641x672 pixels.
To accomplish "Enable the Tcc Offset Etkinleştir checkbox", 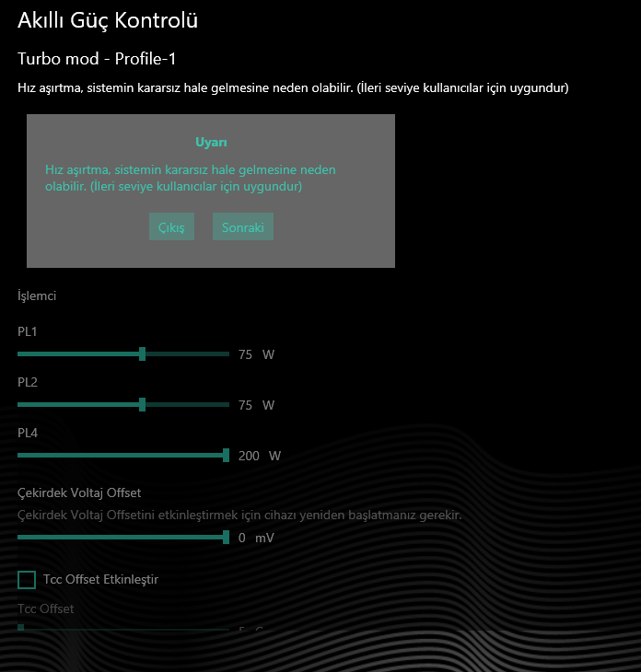I will [27, 580].
